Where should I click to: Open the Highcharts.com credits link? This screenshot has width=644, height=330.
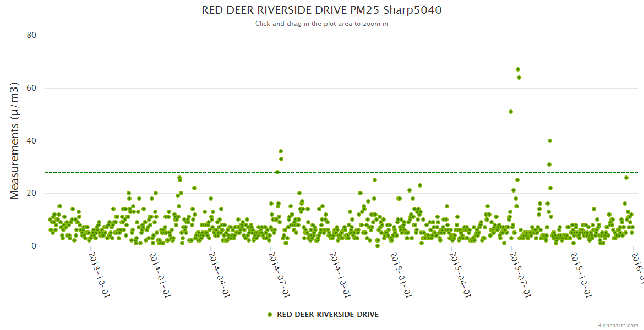[x=618, y=325]
